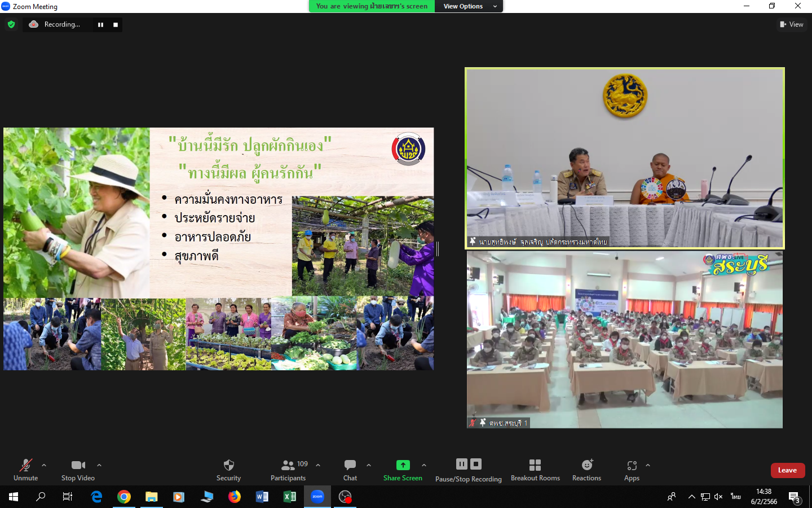Leave the meeting
Screen dimensions: 812x508
tap(787, 470)
